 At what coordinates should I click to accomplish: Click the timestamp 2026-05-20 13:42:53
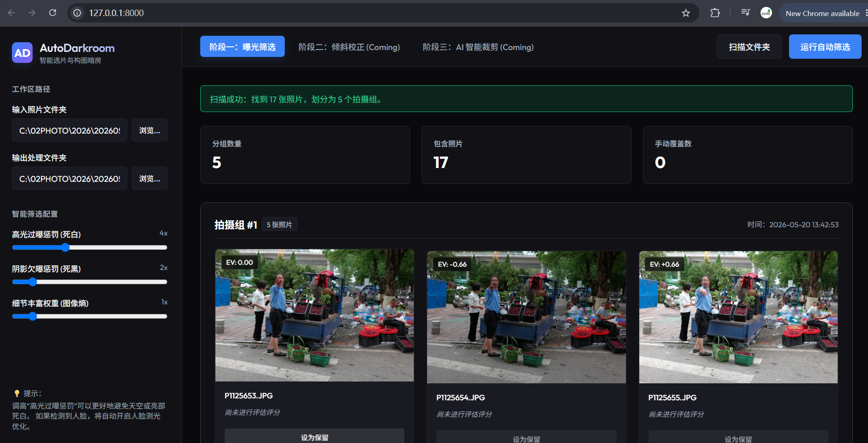point(804,224)
